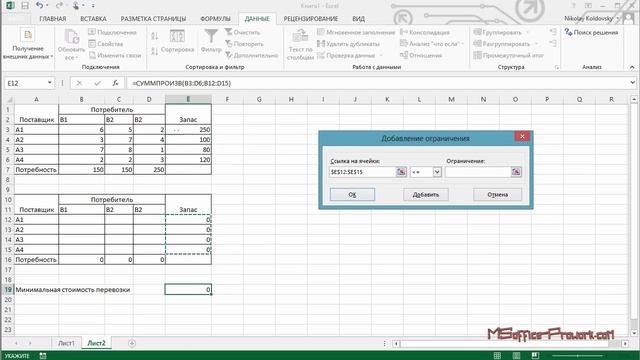Select row 7 header
This screenshot has width=640, height=360.
[x=7, y=169]
